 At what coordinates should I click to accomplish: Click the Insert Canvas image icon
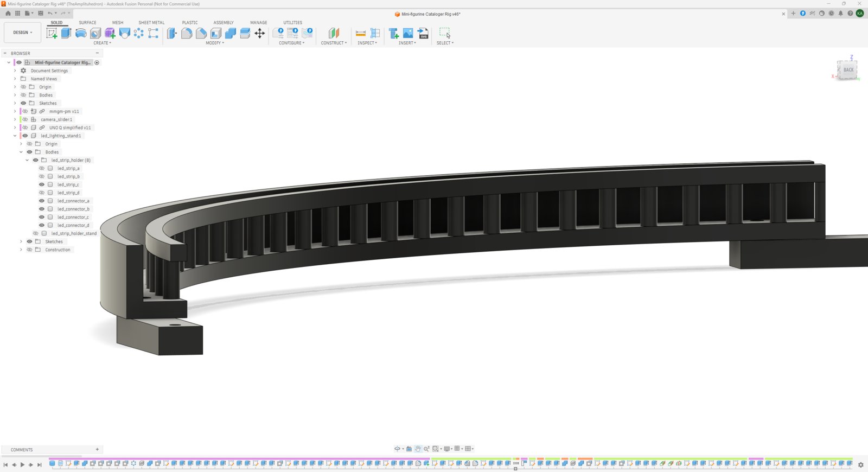point(408,33)
